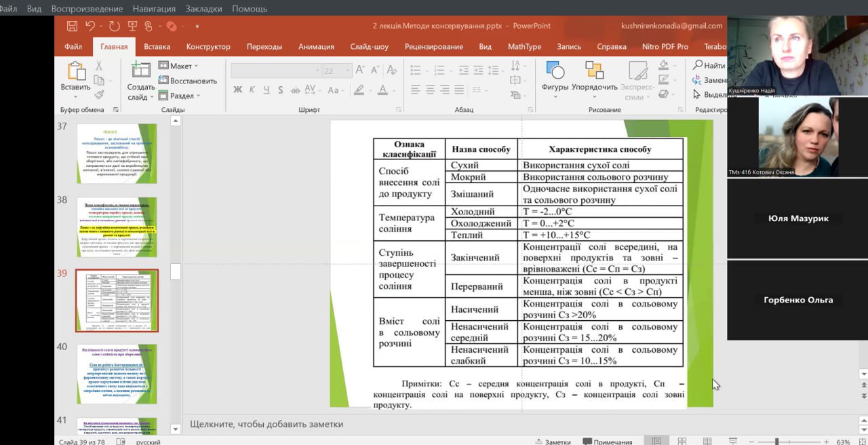Click the Cut scissors icon

(x=99, y=66)
